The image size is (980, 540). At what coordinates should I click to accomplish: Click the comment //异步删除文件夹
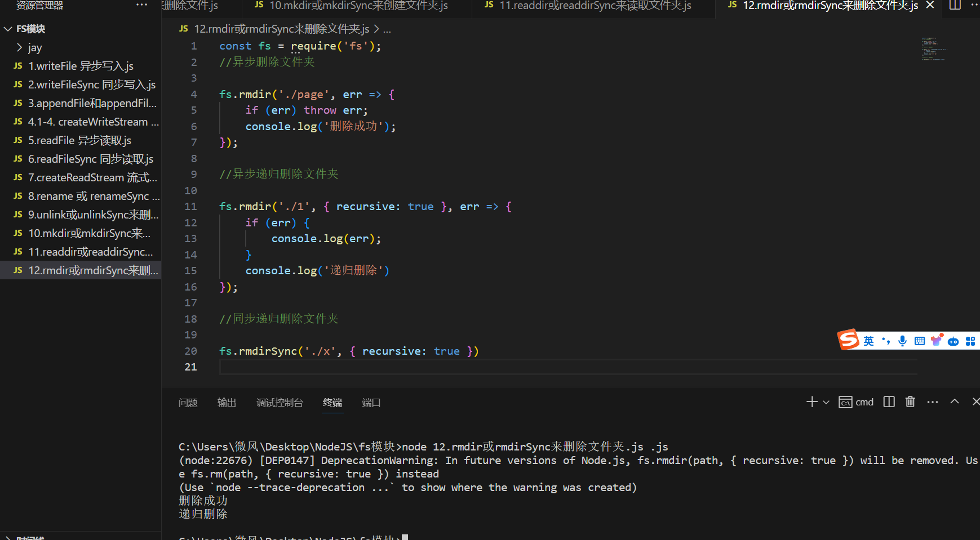[x=267, y=62]
